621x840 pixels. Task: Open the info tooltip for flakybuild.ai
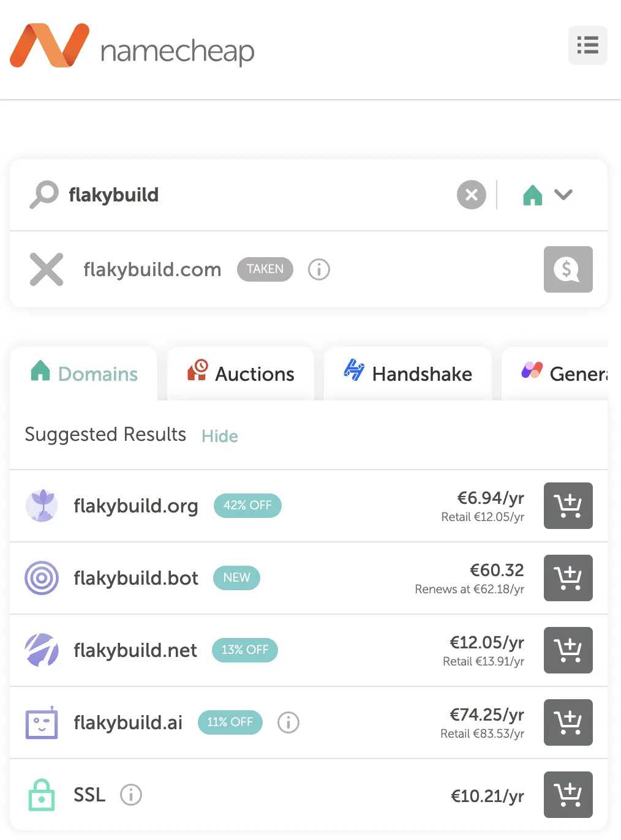pyautogui.click(x=288, y=722)
